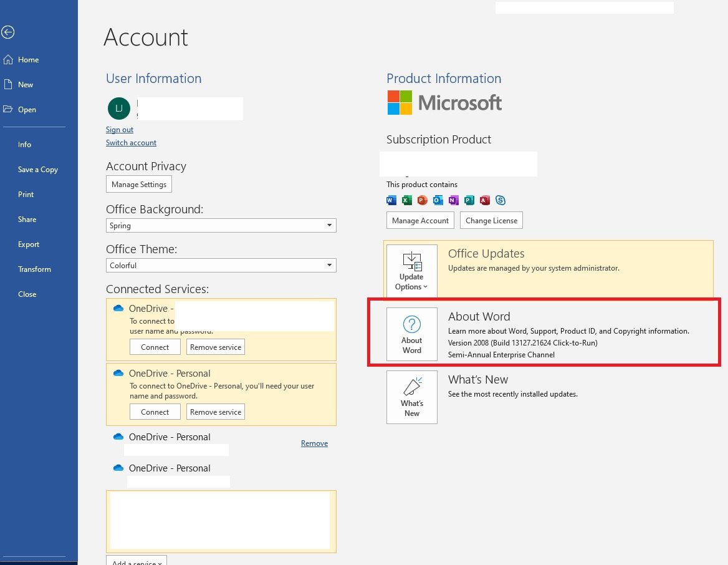
Task: Open the Update Options dropdown
Action: point(412,271)
